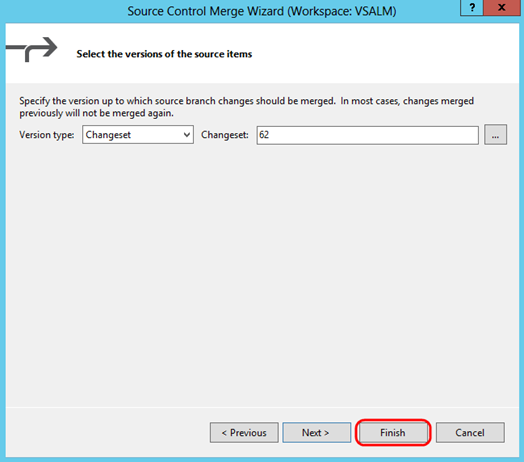Go back with the Previous button
The width and height of the screenshot is (524, 462).
click(244, 433)
